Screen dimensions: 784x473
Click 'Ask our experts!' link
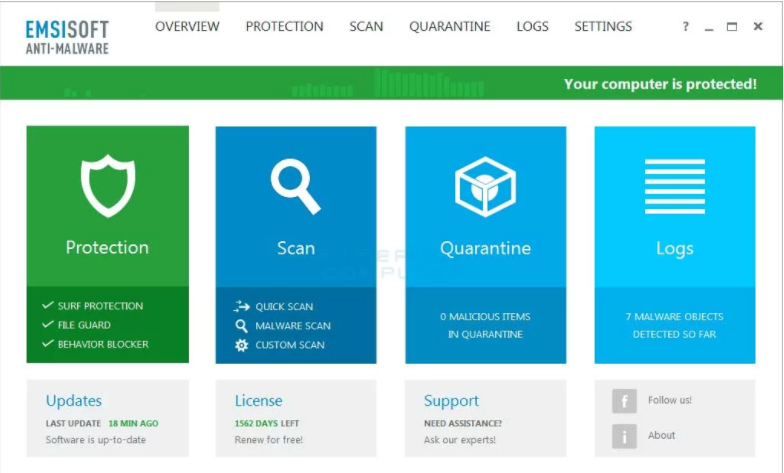point(460,440)
